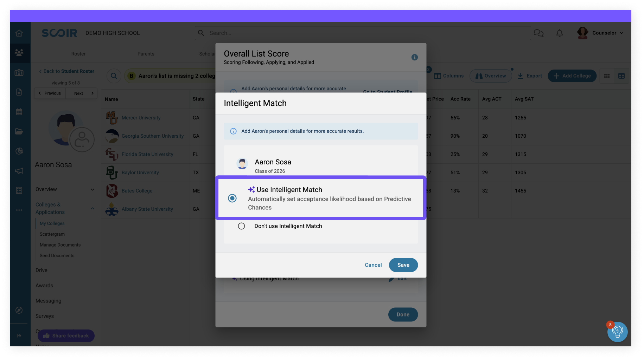Open the notifications bell
The image size is (644, 359).
point(560,33)
